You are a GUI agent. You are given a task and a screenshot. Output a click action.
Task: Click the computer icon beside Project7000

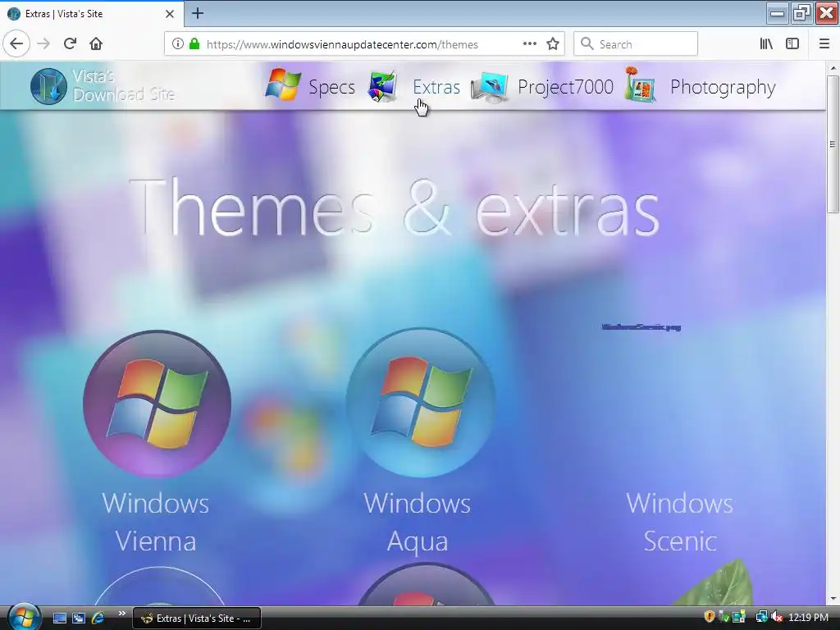pos(490,87)
